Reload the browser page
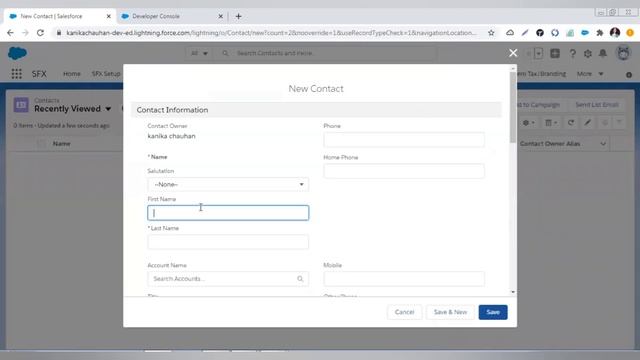 point(40,33)
